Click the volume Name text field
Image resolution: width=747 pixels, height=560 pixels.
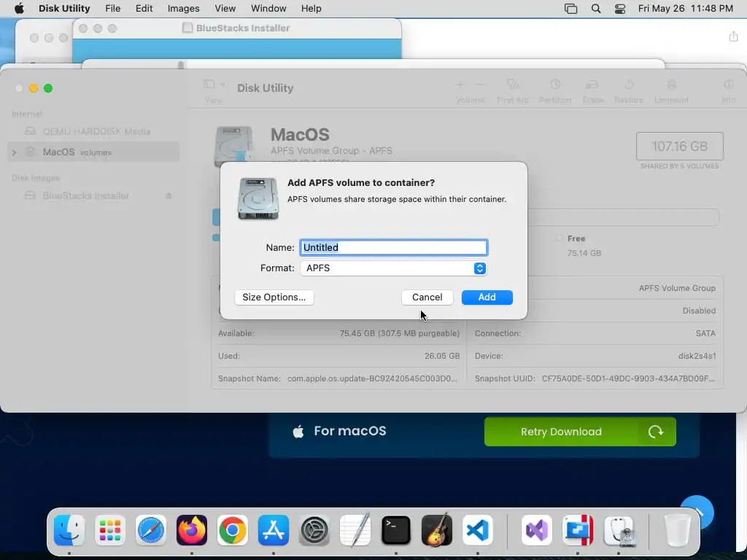coord(393,248)
